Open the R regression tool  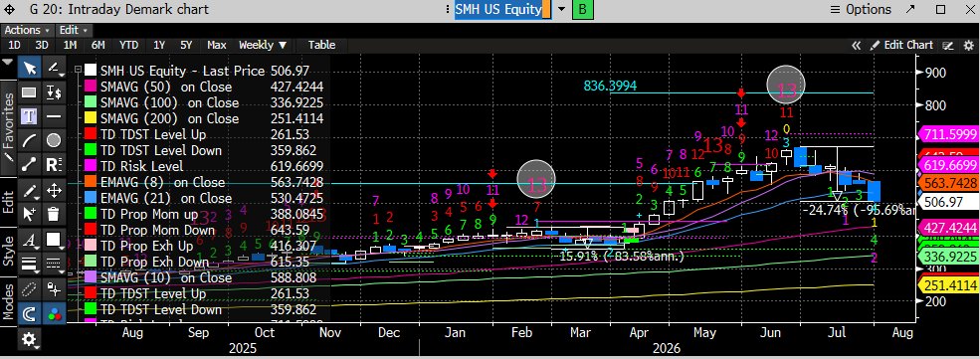[54, 165]
